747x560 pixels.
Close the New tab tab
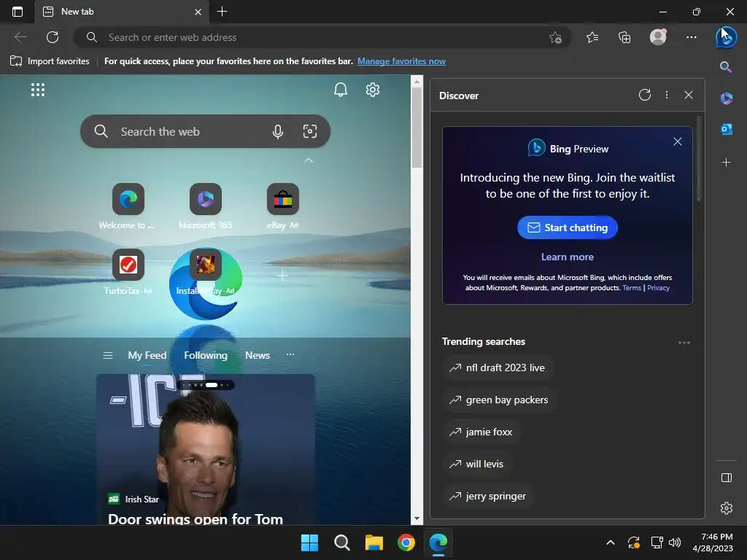click(198, 12)
